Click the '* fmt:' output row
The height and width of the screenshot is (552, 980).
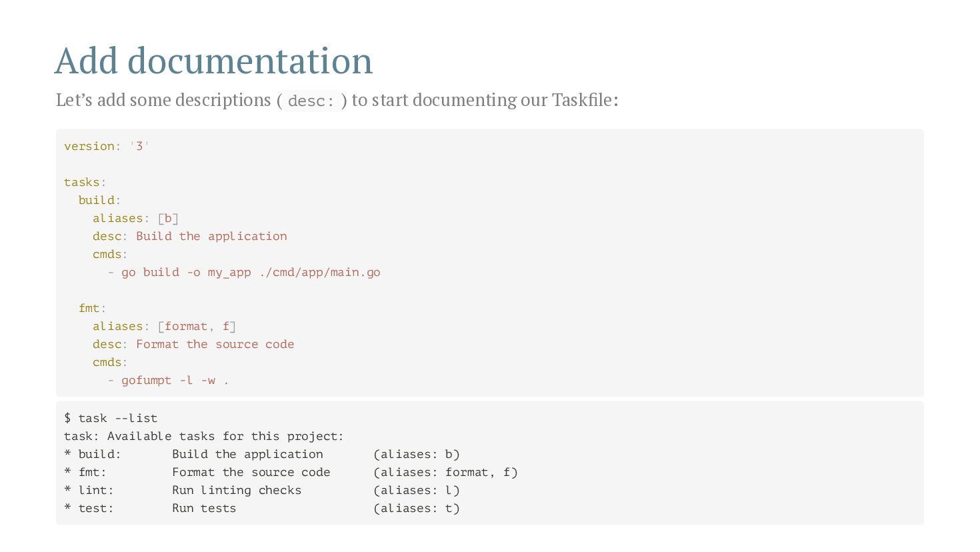click(291, 472)
